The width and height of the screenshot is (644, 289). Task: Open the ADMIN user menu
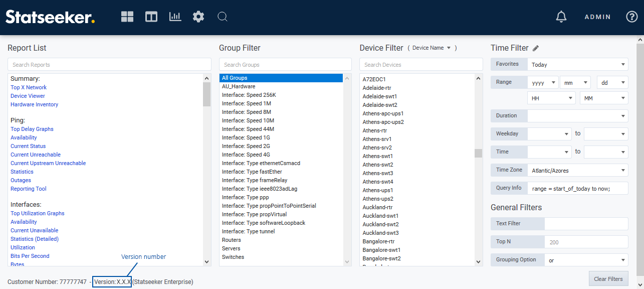[x=597, y=17]
